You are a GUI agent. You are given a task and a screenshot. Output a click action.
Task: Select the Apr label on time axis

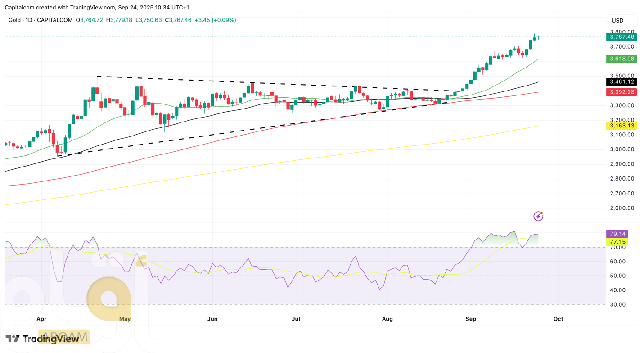point(41,319)
